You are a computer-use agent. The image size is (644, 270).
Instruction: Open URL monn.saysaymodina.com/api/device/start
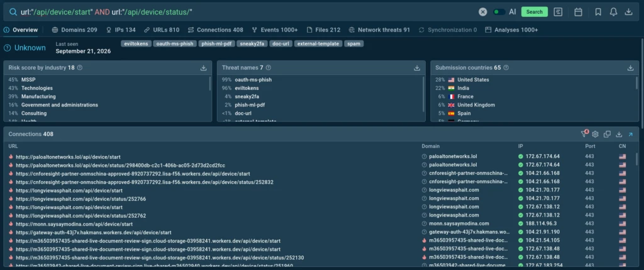(x=74, y=224)
